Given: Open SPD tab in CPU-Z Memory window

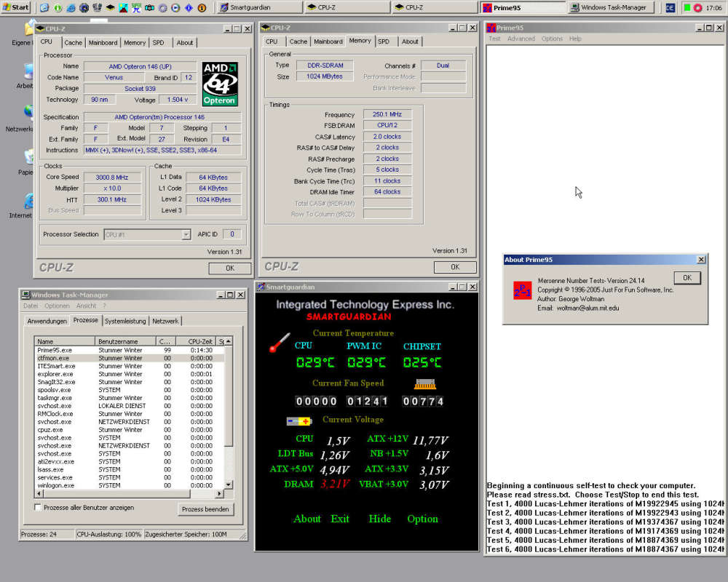Looking at the screenshot, I should [x=384, y=41].
